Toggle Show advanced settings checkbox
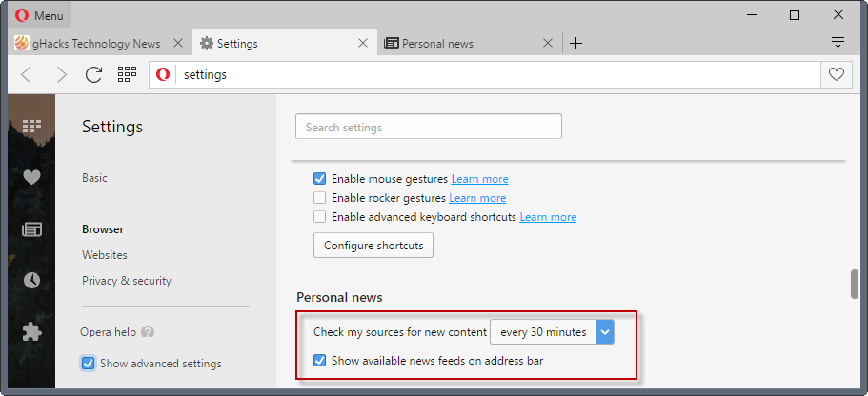 tap(88, 364)
